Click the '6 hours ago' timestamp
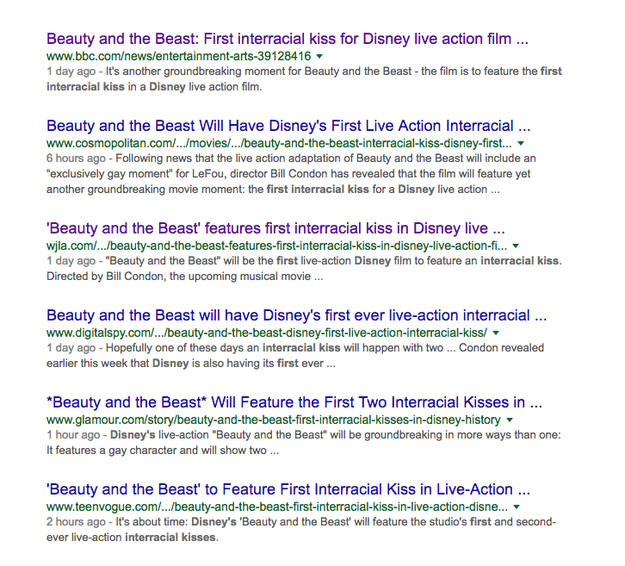This screenshot has width=625, height=566. [x=76, y=158]
